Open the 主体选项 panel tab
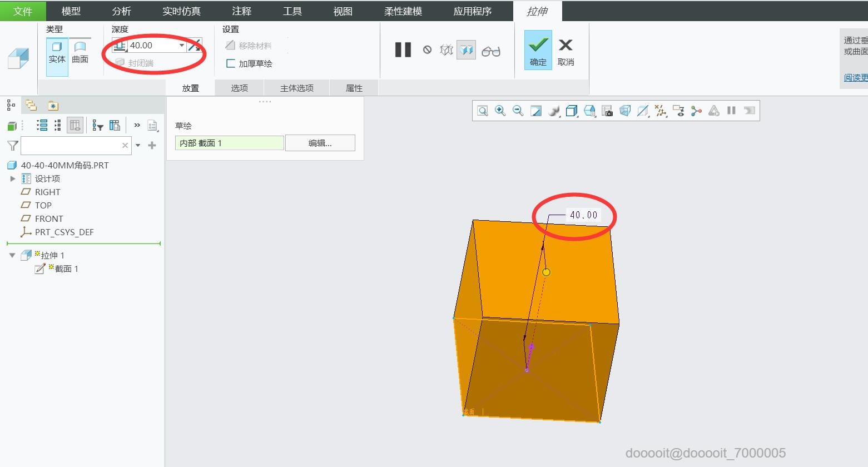The width and height of the screenshot is (868, 467). pyautogui.click(x=297, y=88)
